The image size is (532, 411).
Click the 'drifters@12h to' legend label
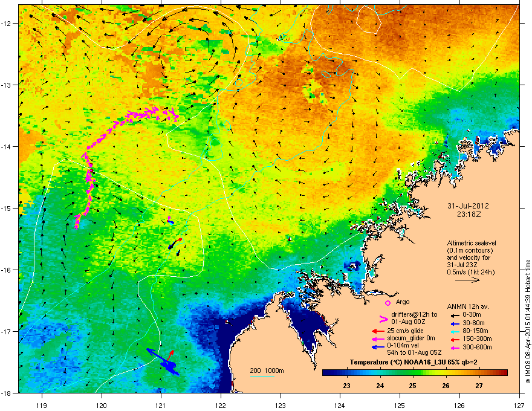coord(414,314)
